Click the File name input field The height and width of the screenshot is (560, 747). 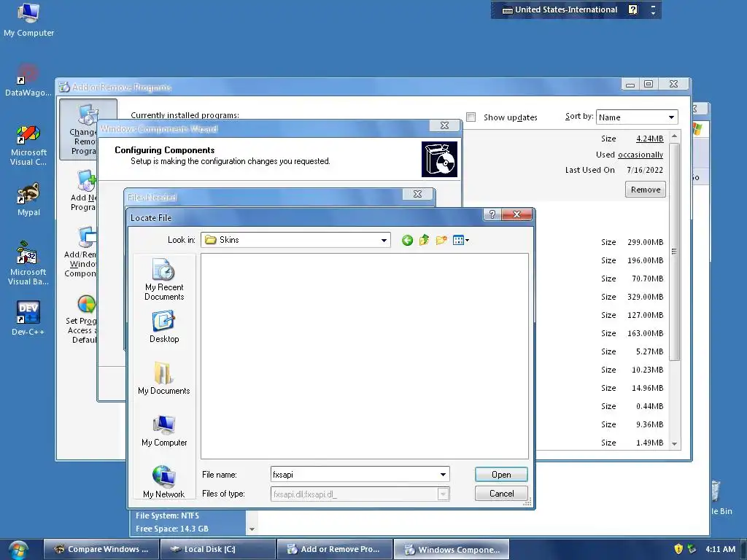point(355,474)
